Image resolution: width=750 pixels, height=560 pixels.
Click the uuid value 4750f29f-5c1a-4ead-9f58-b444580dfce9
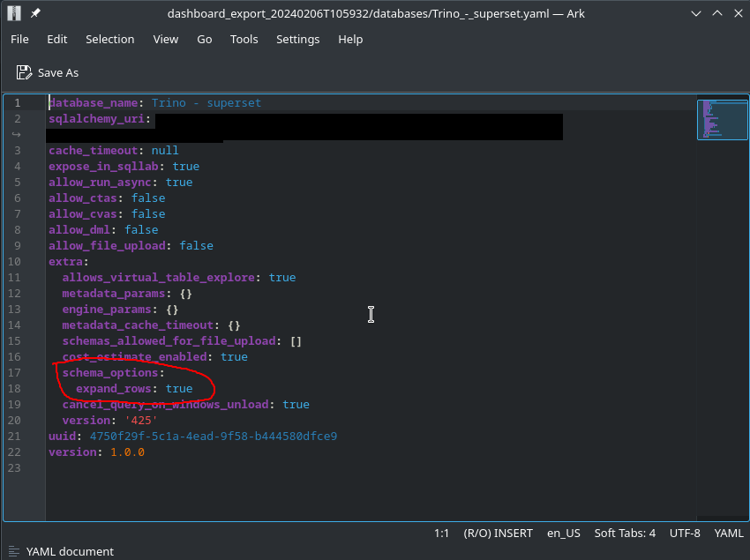(x=214, y=437)
